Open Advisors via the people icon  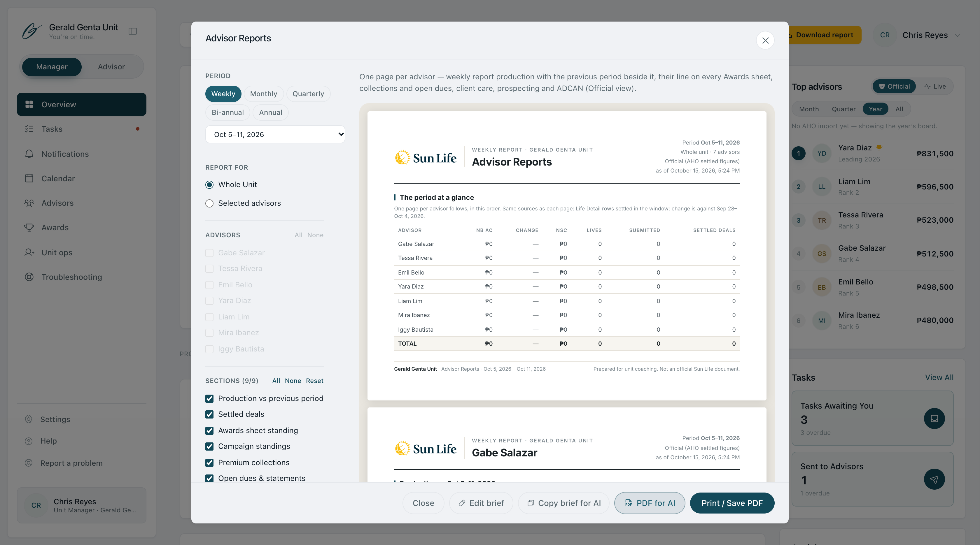tap(29, 203)
